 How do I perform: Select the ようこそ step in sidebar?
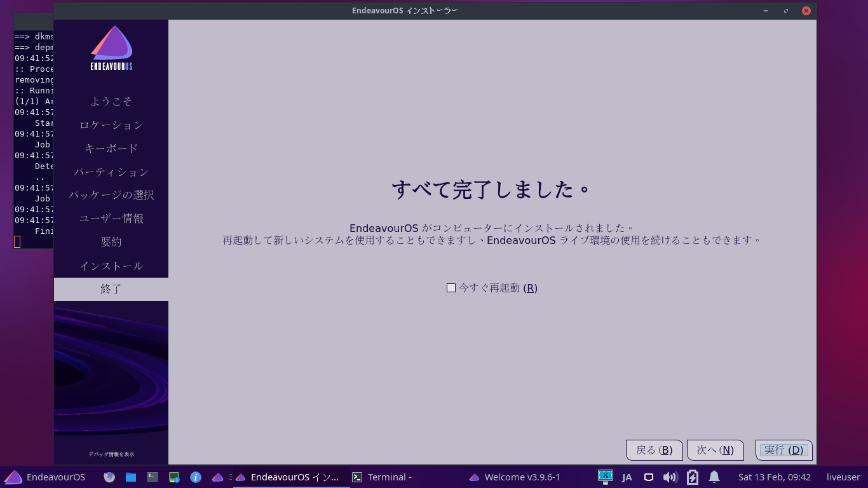click(111, 102)
